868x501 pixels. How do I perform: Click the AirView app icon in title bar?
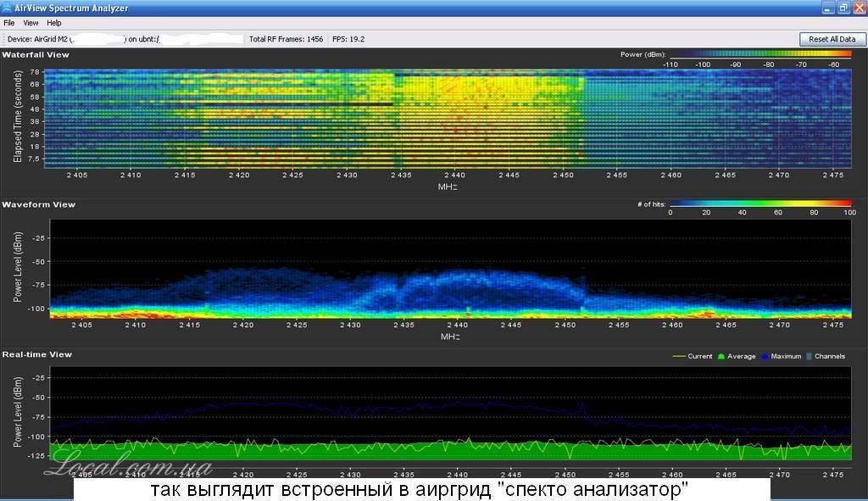[8, 8]
